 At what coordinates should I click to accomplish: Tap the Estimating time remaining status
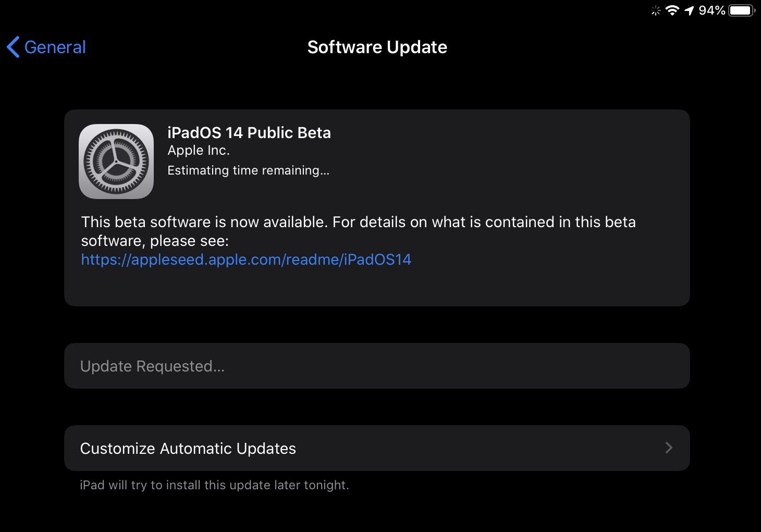pyautogui.click(x=248, y=170)
